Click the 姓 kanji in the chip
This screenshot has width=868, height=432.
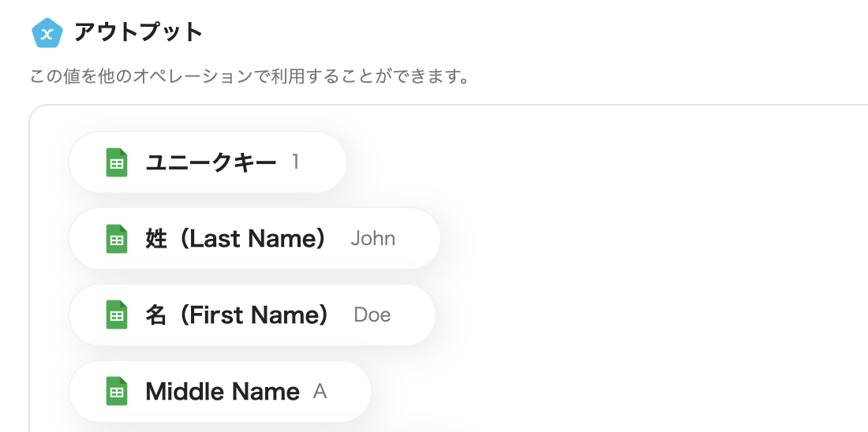pyautogui.click(x=156, y=239)
